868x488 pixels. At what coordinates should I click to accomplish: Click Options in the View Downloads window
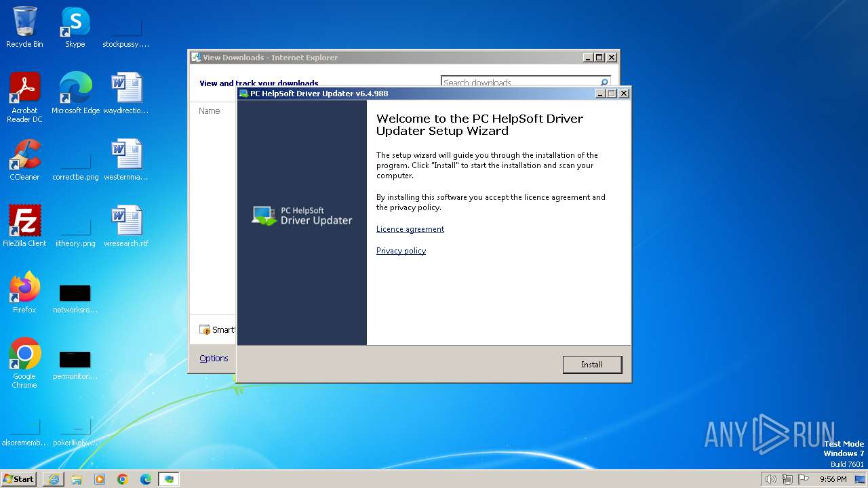click(x=214, y=359)
